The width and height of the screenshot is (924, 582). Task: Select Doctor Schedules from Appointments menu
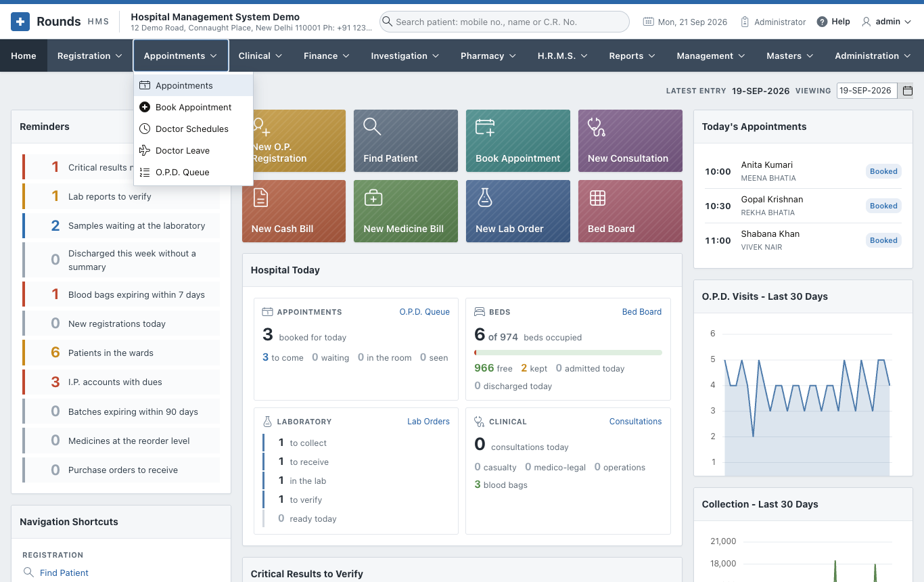click(x=193, y=129)
